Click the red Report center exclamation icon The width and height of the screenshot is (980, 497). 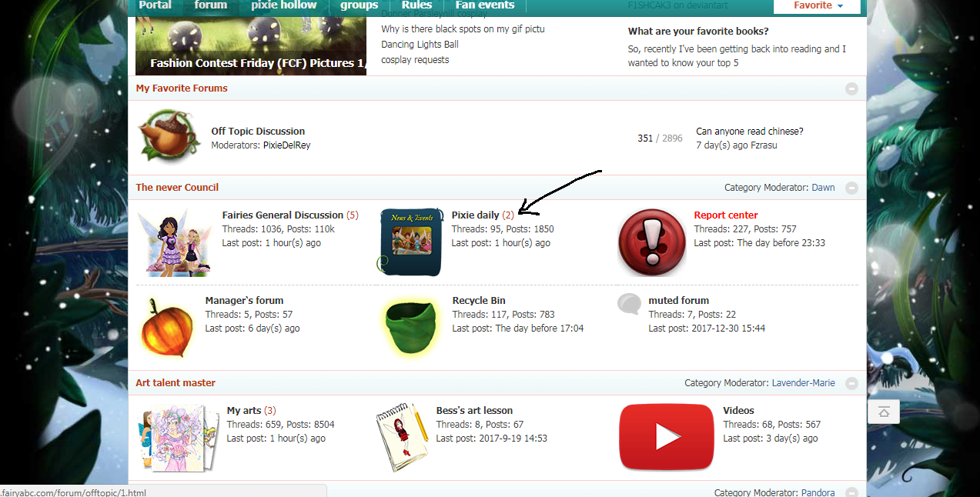651,242
